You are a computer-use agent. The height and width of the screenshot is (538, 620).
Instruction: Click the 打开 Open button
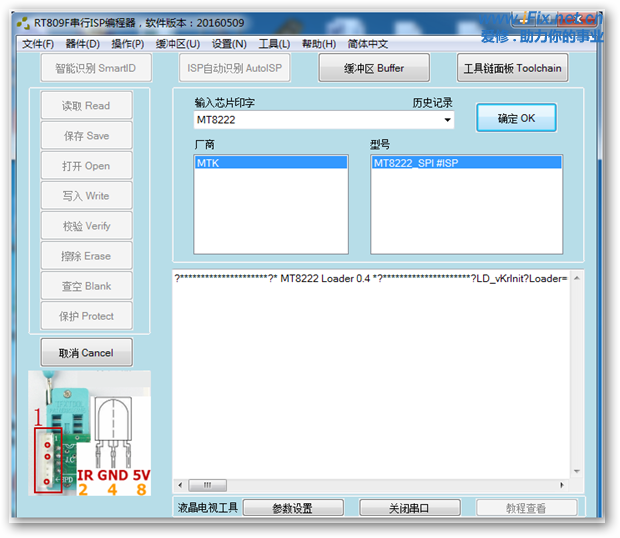[x=86, y=166]
